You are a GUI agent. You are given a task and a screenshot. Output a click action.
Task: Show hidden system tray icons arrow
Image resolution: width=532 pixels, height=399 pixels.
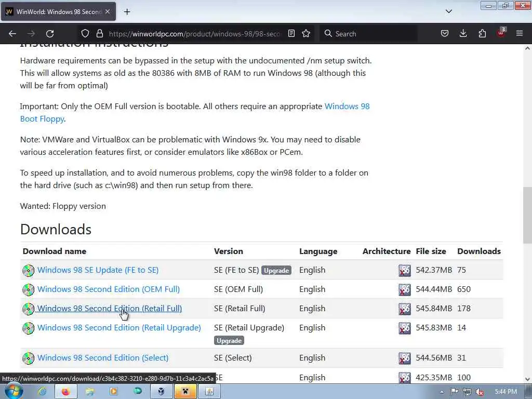442,392
